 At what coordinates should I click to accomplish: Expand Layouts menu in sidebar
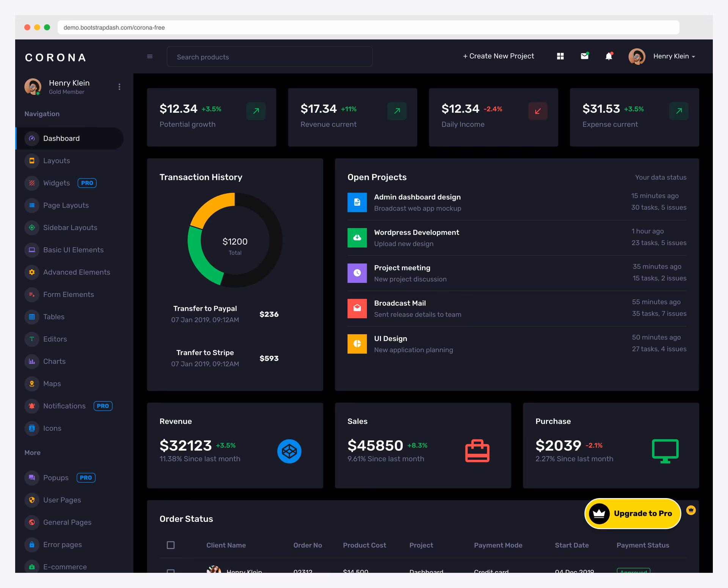pos(70,161)
